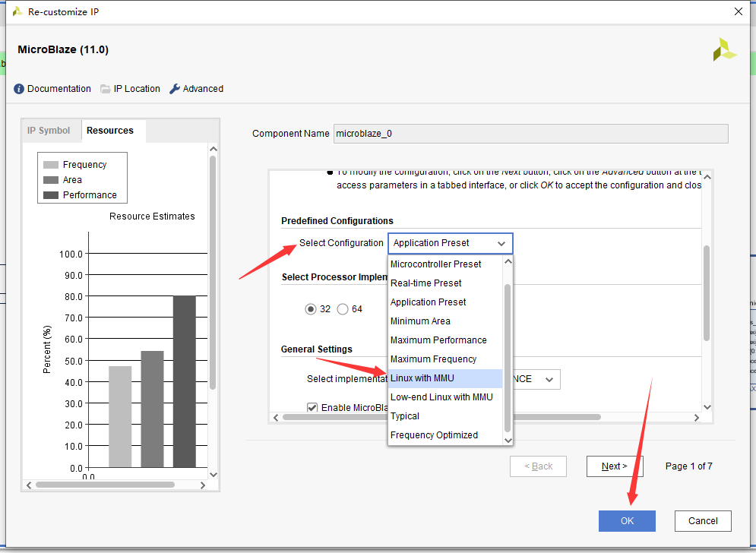This screenshot has width=756, height=553.
Task: Click the Frequency bar in the chart
Action: pyautogui.click(x=120, y=416)
